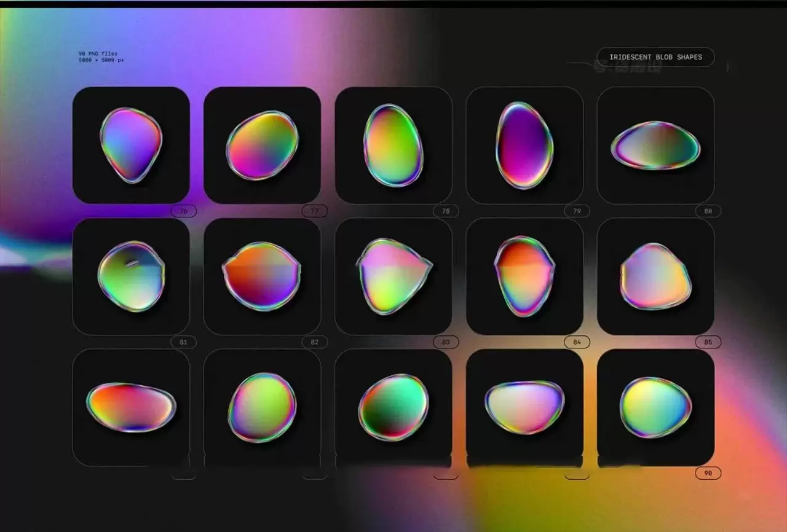
Task: Click the "81" number badge
Action: pos(183,342)
